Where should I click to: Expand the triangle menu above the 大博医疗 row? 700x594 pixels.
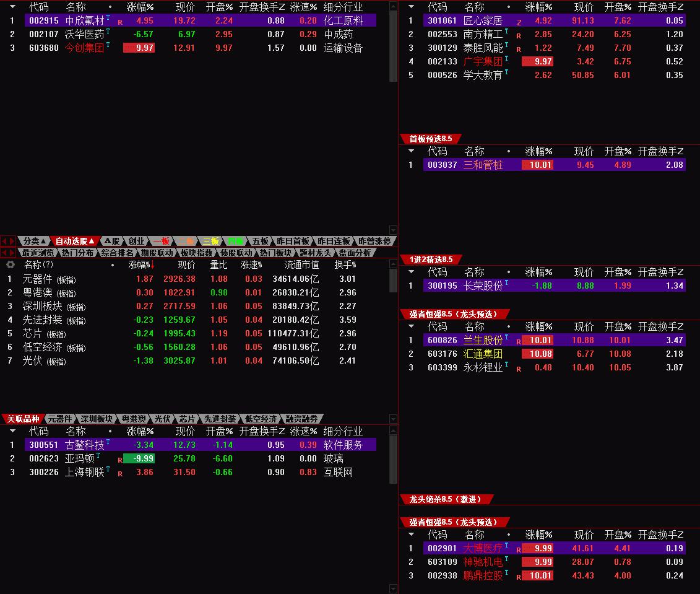click(x=411, y=534)
